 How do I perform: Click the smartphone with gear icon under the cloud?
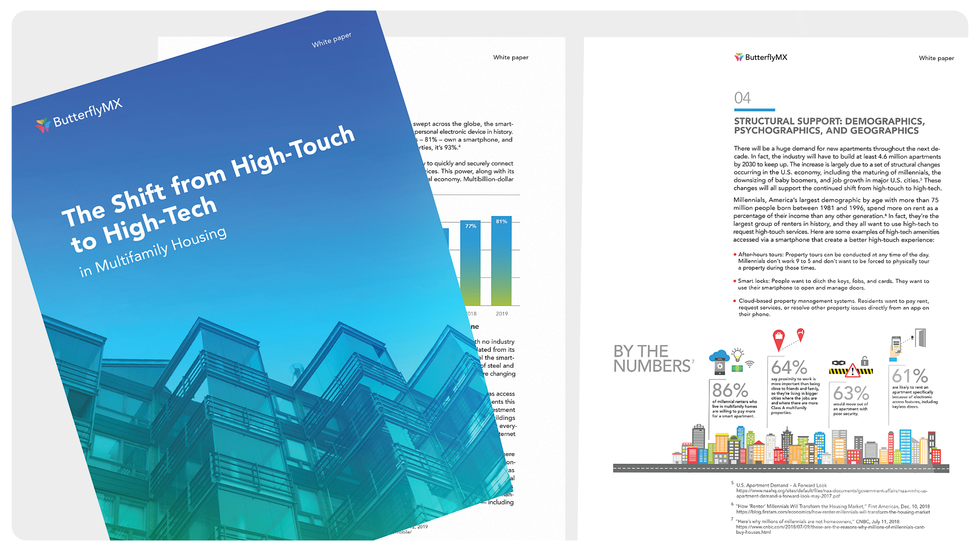click(x=719, y=366)
